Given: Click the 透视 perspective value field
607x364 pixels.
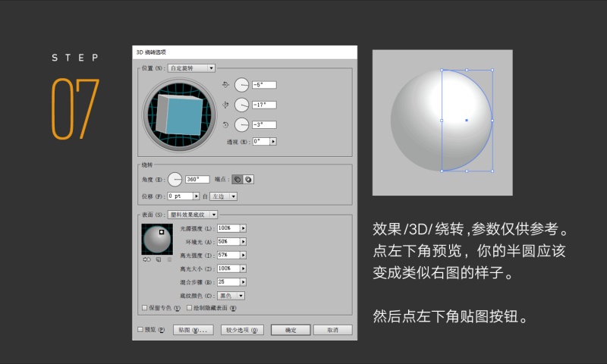Looking at the screenshot, I should click(261, 142).
